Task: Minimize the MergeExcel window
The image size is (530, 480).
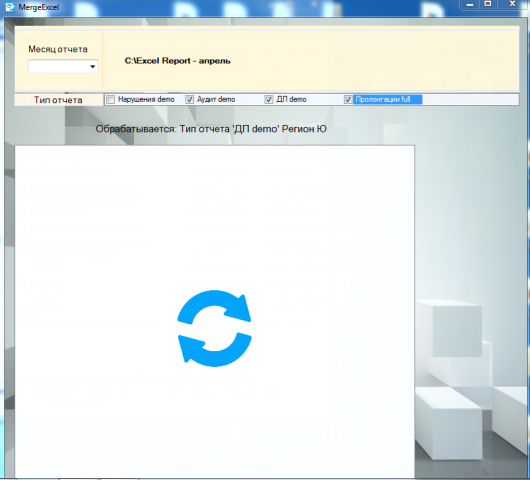Action: click(x=470, y=4)
